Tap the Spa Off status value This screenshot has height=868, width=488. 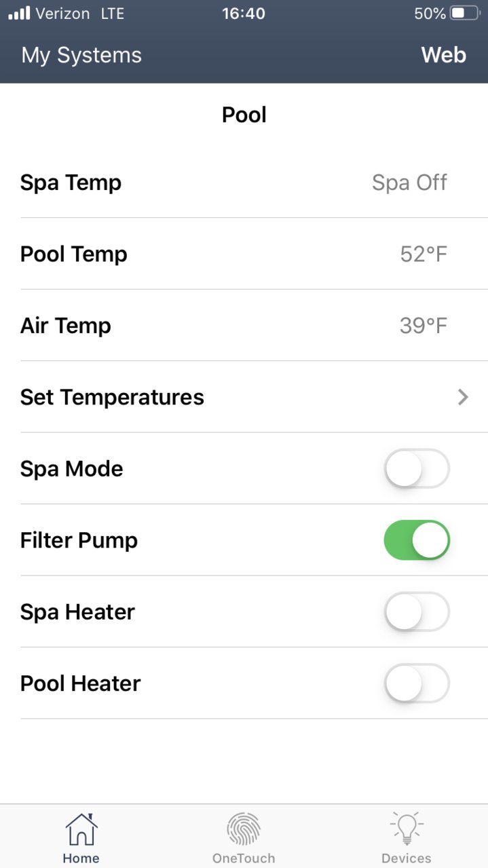pos(409,183)
